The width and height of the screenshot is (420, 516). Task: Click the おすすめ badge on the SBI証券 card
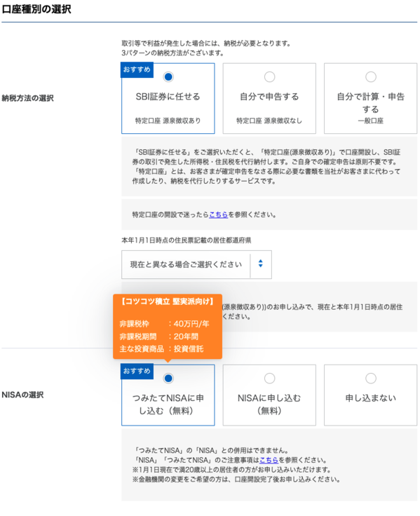(137, 70)
